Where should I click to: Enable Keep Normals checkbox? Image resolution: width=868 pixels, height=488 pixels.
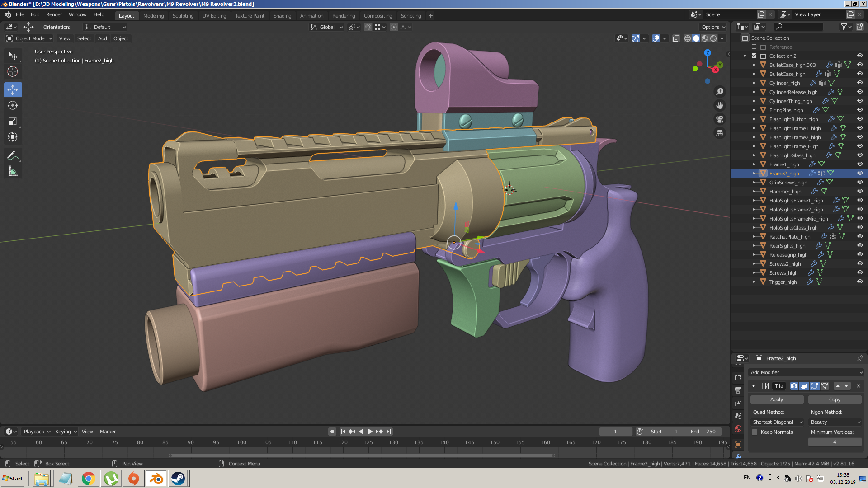[x=755, y=432]
